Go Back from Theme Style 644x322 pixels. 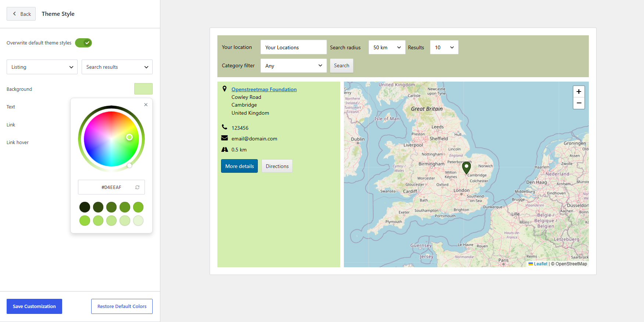point(21,14)
